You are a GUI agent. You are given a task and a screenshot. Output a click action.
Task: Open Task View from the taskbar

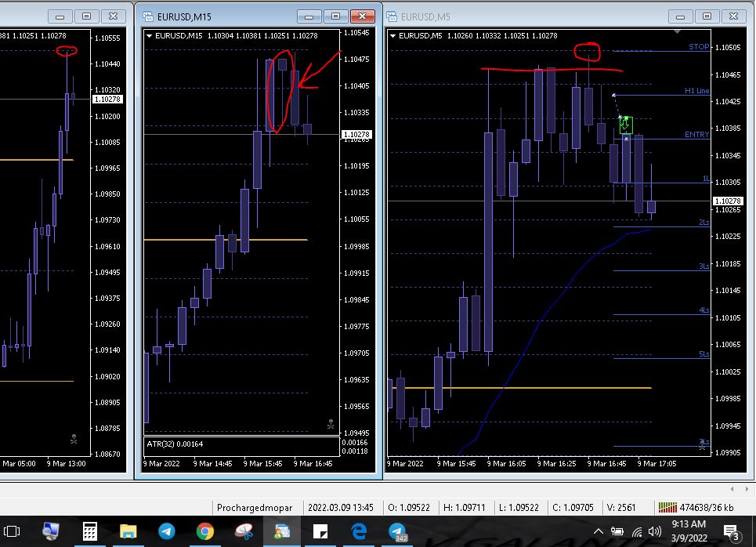pyautogui.click(x=12, y=531)
